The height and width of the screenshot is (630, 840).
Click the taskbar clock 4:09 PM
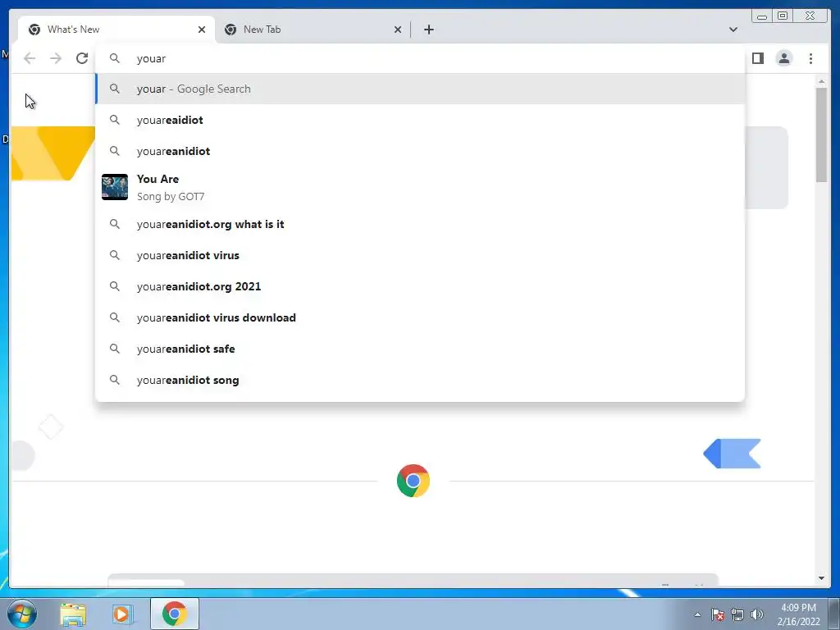tap(798, 614)
